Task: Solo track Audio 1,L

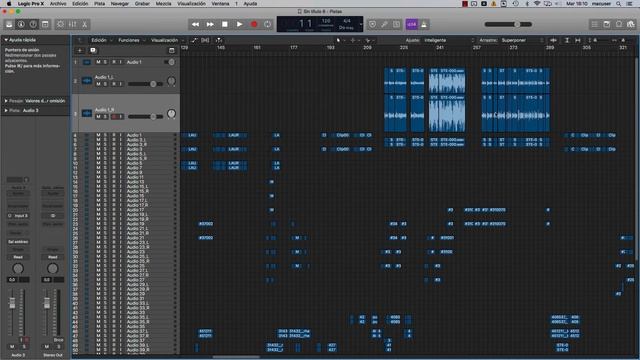Action: pyautogui.click(x=105, y=84)
